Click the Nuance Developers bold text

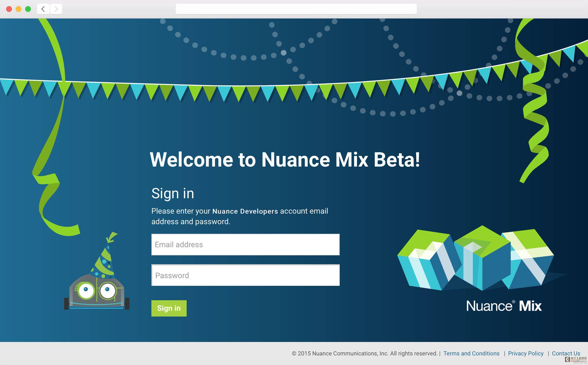tap(245, 211)
